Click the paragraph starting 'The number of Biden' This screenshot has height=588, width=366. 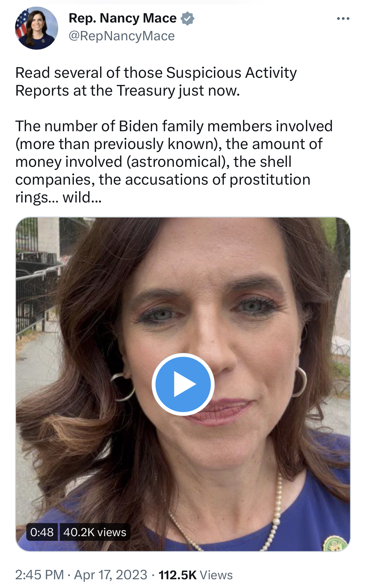tap(174, 162)
